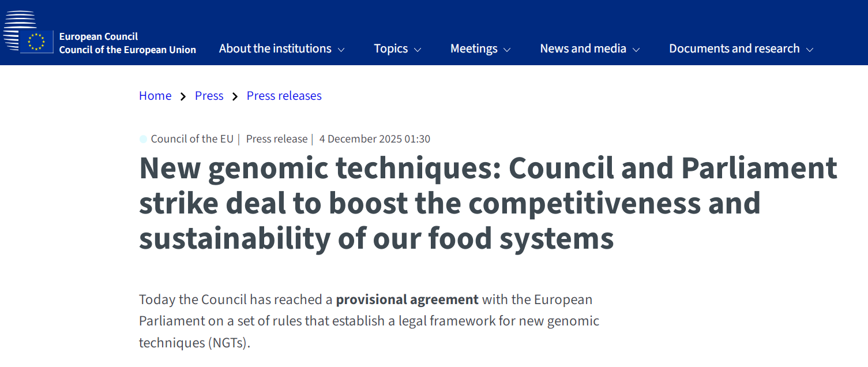Open the About the institutions menu
This screenshot has height=367, width=868.
(x=275, y=48)
